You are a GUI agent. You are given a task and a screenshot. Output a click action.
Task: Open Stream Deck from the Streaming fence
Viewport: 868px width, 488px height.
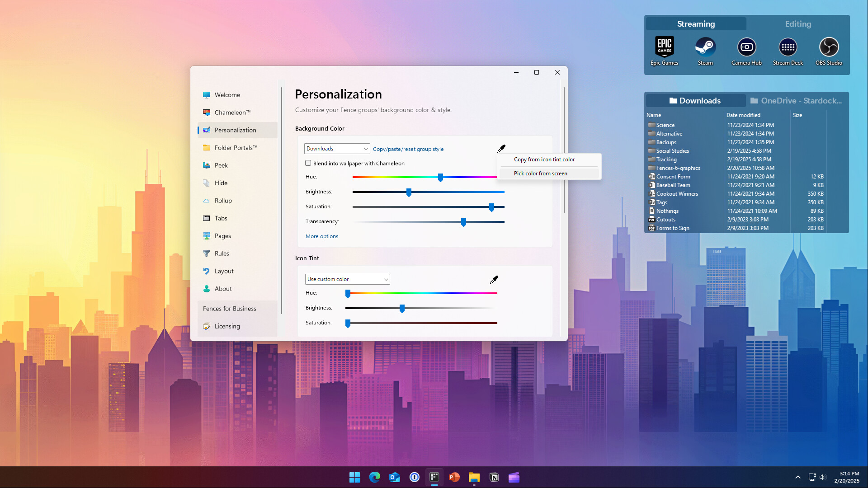pyautogui.click(x=788, y=47)
